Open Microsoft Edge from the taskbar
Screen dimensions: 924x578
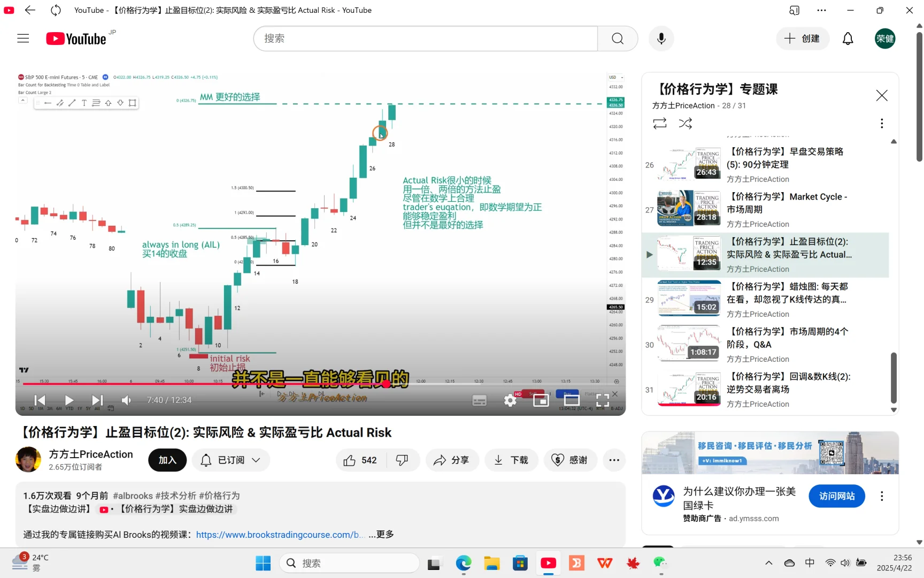click(464, 563)
